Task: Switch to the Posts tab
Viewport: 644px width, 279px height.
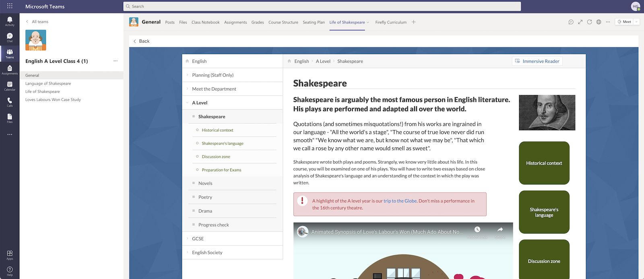Action: (170, 22)
